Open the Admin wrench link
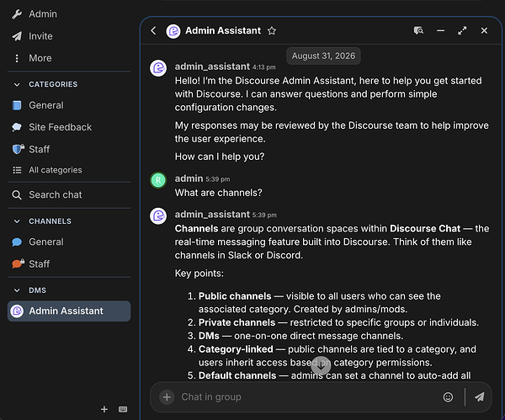 (x=35, y=13)
